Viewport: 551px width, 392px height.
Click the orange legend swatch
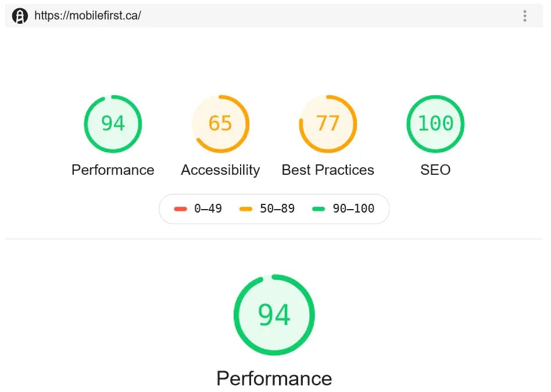246,209
